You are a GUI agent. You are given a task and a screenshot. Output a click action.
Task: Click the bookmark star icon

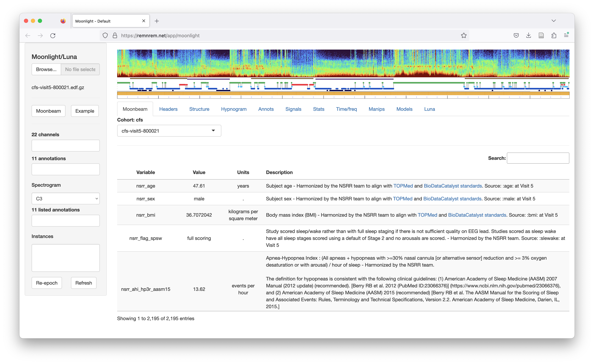464,36
